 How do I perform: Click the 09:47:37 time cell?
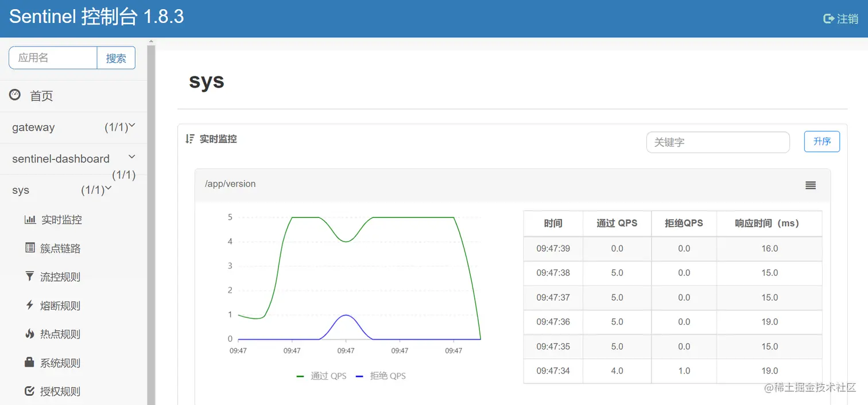pos(553,297)
